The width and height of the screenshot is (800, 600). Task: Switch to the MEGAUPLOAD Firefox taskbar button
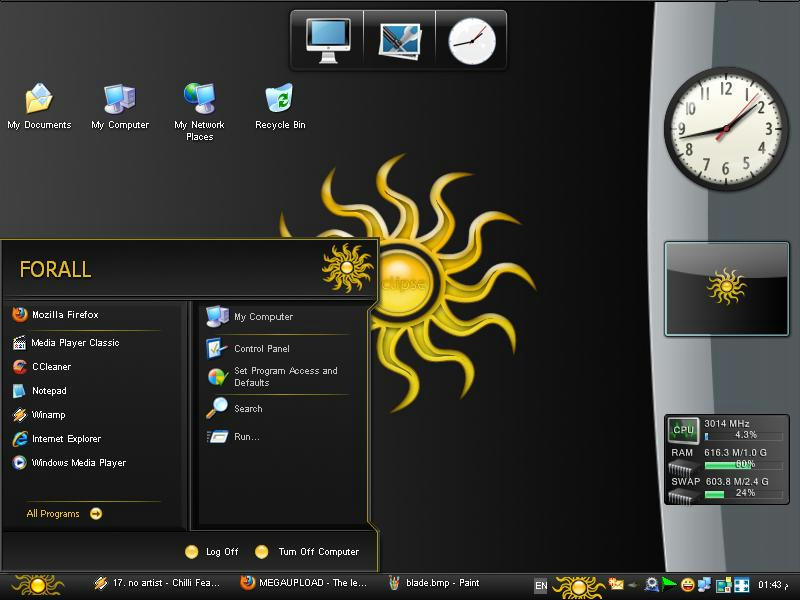(304, 583)
